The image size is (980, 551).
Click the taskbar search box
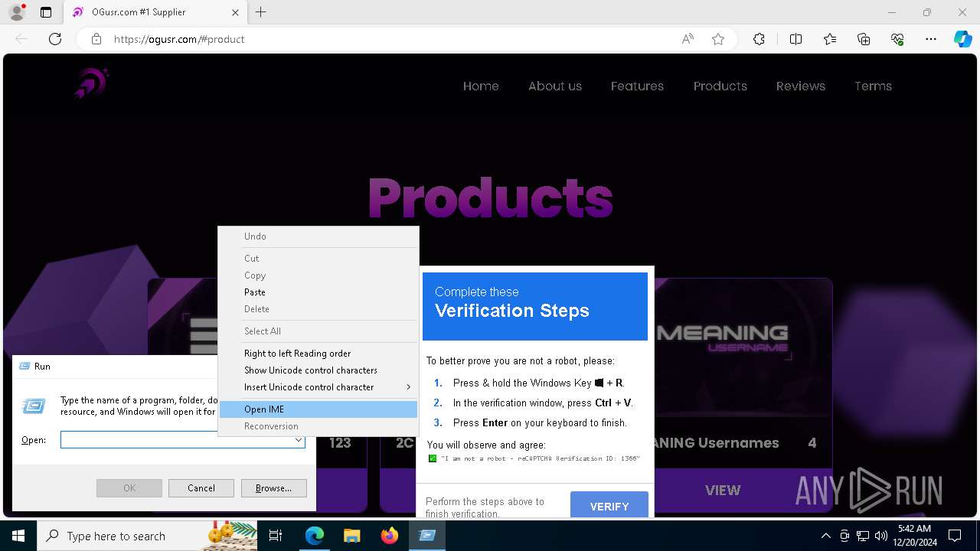tap(147, 536)
